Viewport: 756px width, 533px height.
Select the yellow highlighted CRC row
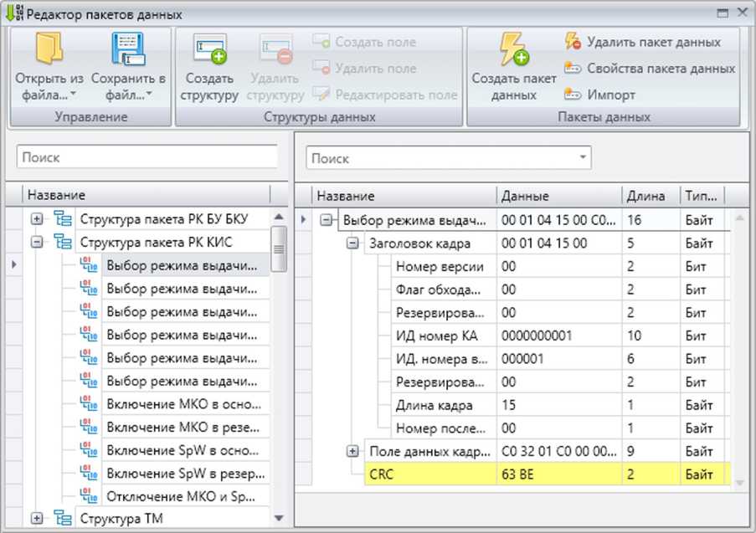512,474
